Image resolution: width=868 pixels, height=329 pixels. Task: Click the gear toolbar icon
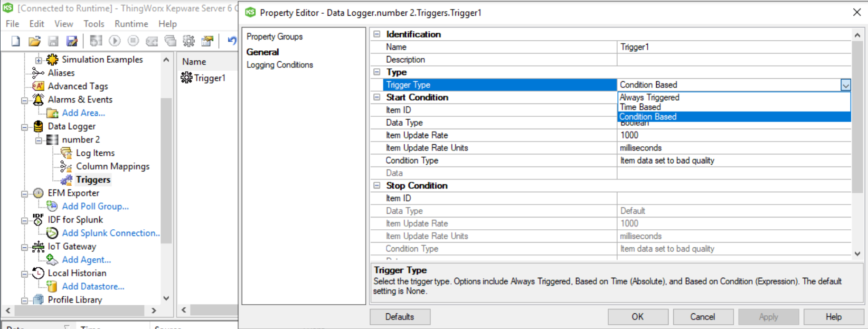[189, 41]
